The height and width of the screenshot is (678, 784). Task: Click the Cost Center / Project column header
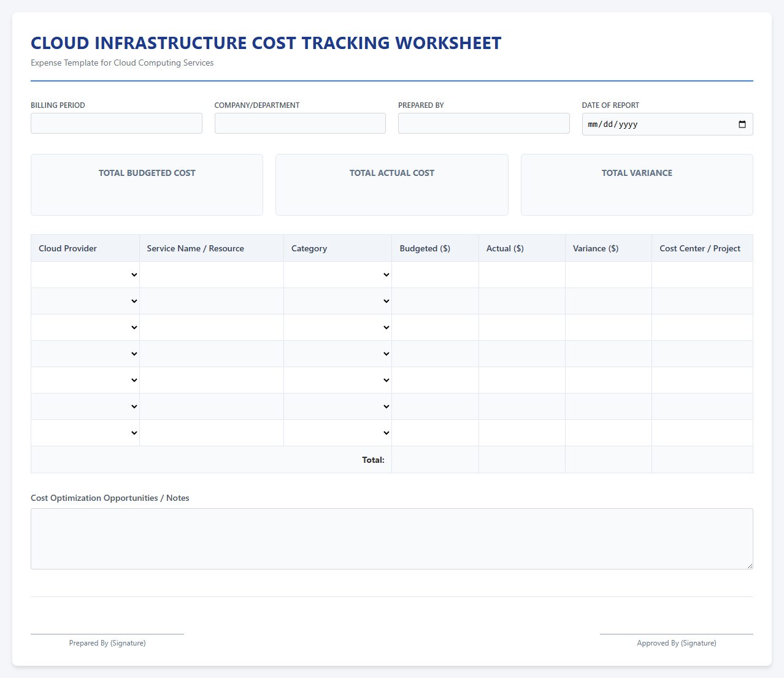(x=702, y=248)
